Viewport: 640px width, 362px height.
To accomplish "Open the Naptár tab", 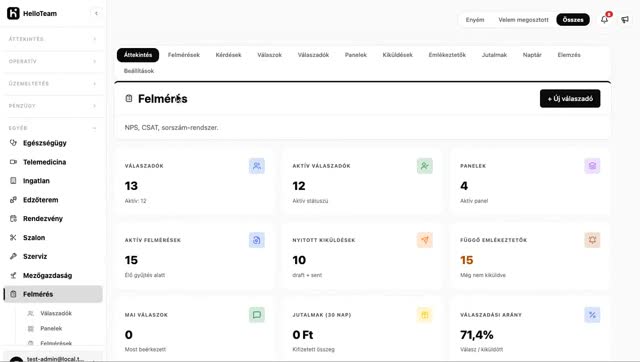I will [x=532, y=55].
